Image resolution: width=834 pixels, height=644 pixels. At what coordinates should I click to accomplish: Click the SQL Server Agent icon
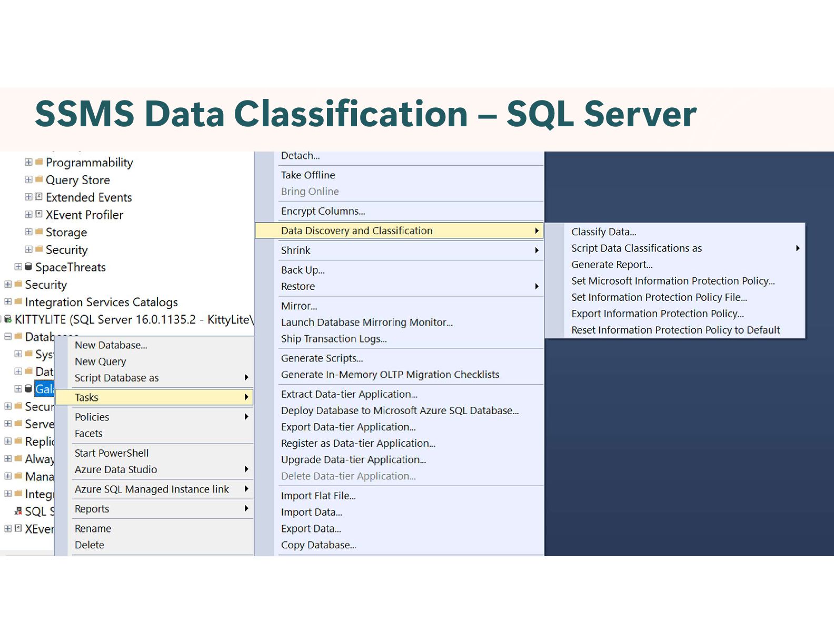point(18,511)
